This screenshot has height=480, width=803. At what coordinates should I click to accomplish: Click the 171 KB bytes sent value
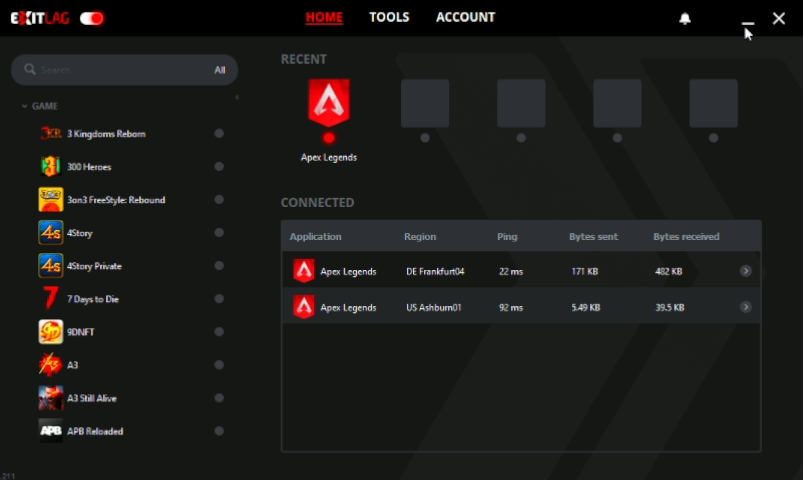click(x=585, y=272)
